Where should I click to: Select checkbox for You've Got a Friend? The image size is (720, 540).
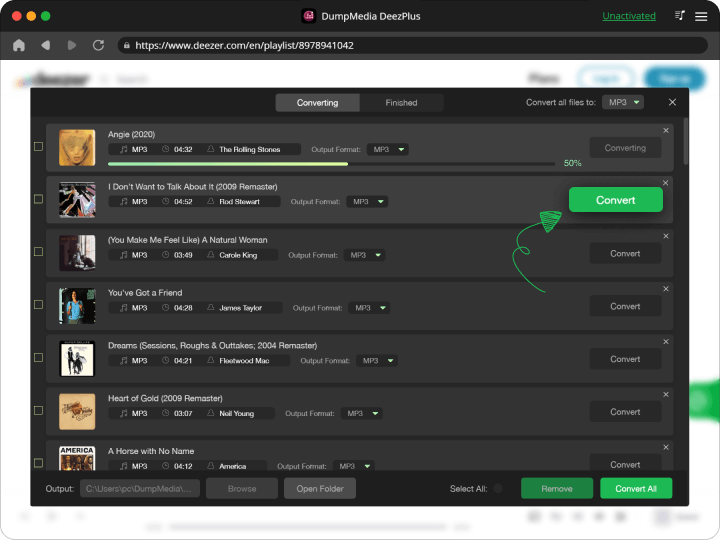pos(39,305)
